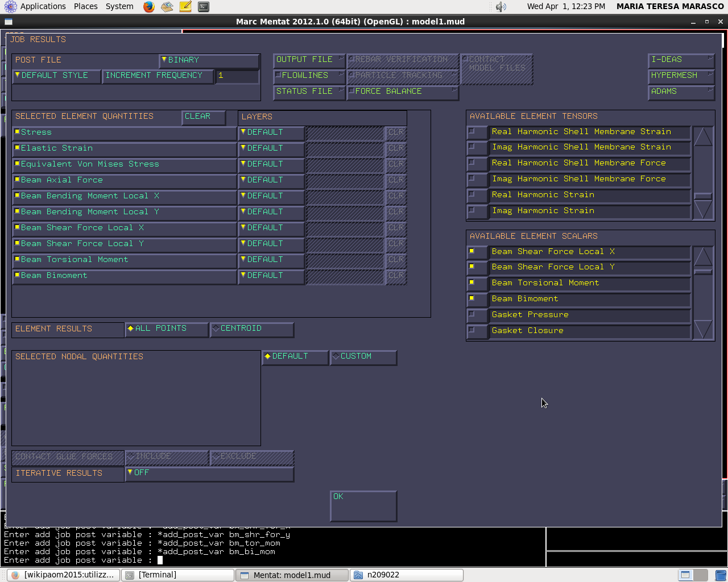
Task: Remove Beam Torsional Moment from selected quantities
Action: click(x=124, y=260)
